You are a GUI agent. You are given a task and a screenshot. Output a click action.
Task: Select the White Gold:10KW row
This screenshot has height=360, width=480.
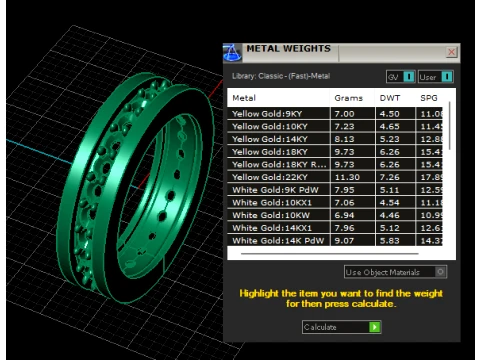pyautogui.click(x=335, y=215)
